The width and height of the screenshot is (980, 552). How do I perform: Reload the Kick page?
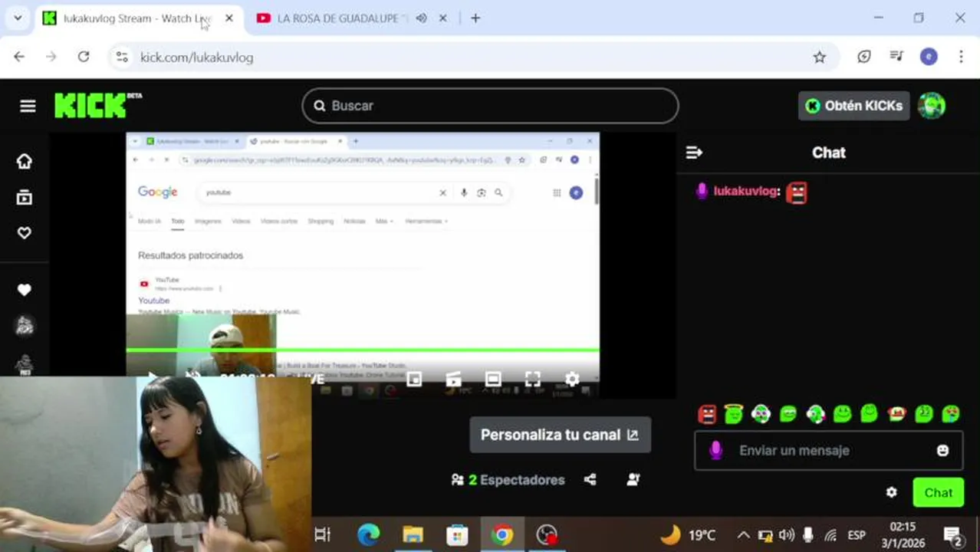[x=84, y=57]
